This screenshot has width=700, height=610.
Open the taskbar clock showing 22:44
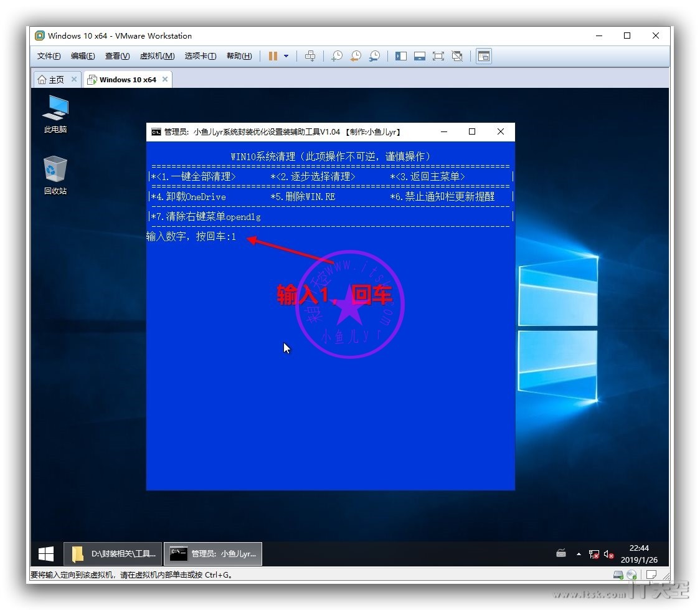coord(639,554)
